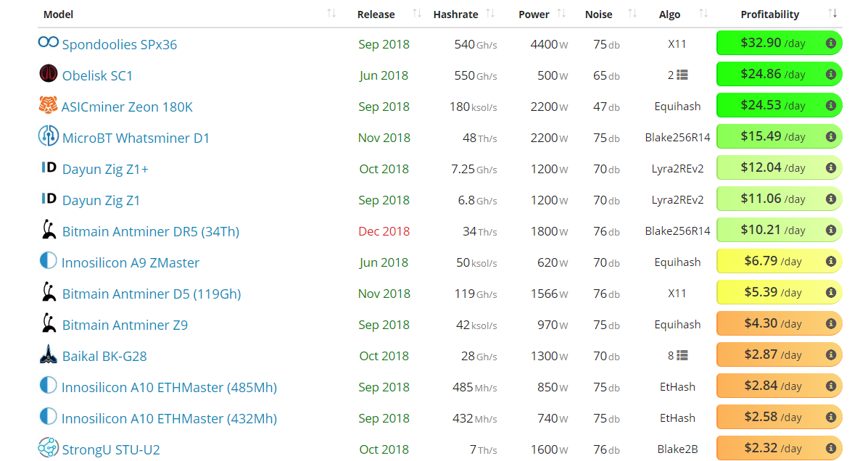
Task: Open info icon on $5.39 profitability
Action: tap(830, 293)
